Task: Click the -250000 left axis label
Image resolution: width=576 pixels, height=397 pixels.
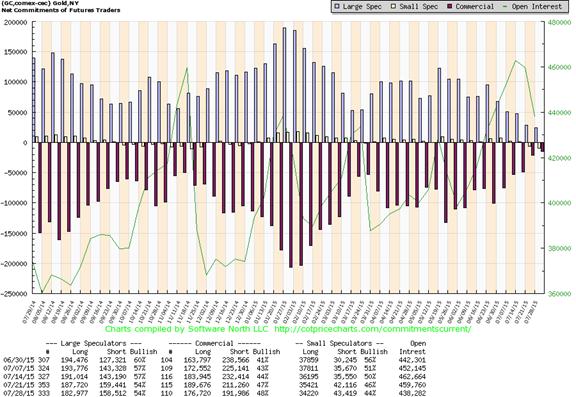Action: click(x=14, y=294)
